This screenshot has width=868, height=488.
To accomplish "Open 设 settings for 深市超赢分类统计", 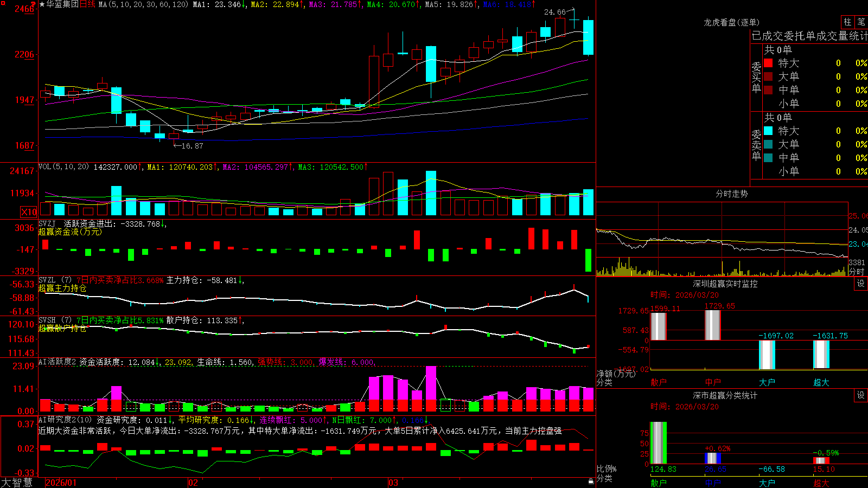I will tap(861, 395).
